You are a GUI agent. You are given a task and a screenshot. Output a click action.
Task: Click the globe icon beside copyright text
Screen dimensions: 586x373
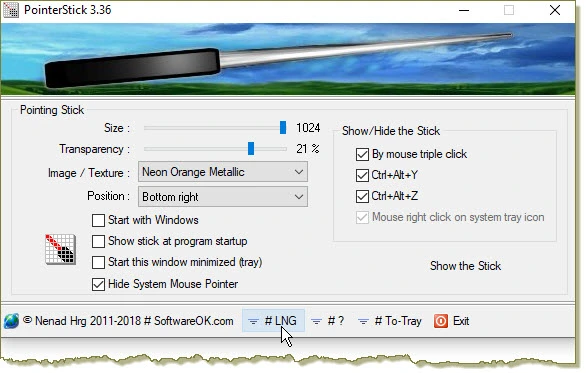tap(11, 321)
